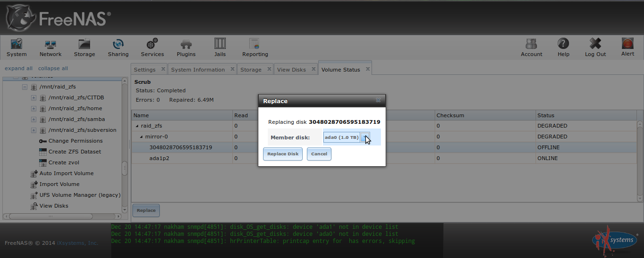Select Change Permissions in the tree

pos(75,141)
